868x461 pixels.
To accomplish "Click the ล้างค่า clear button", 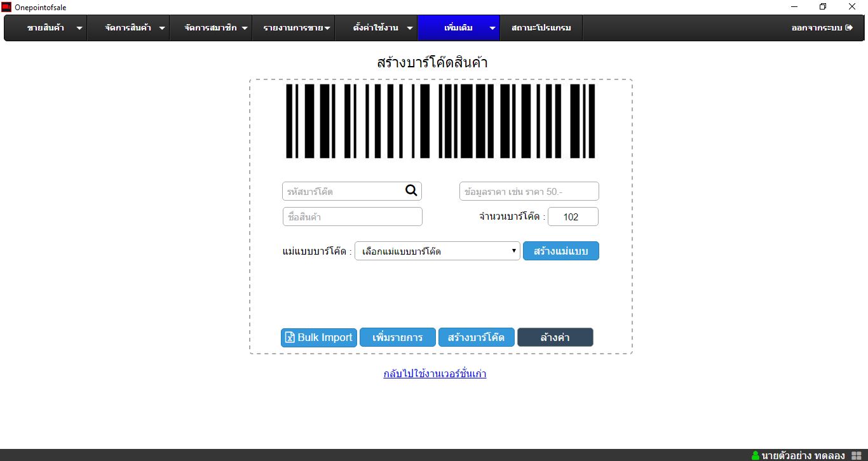I will [555, 337].
